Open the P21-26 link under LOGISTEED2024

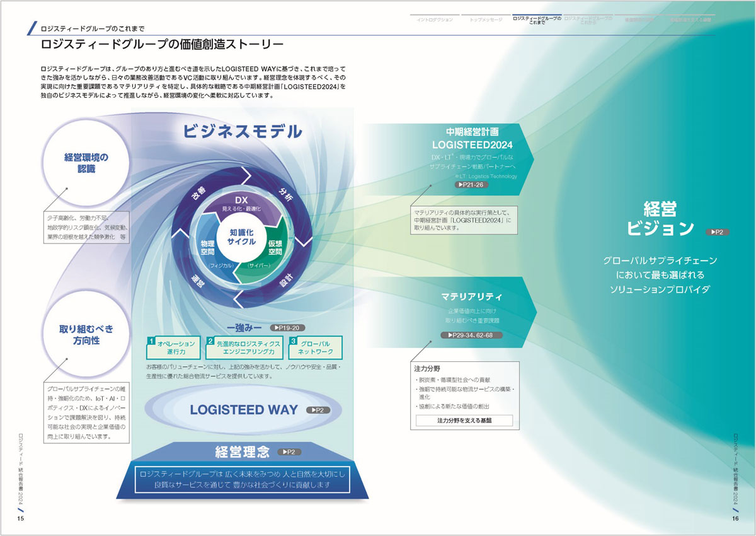coord(472,185)
